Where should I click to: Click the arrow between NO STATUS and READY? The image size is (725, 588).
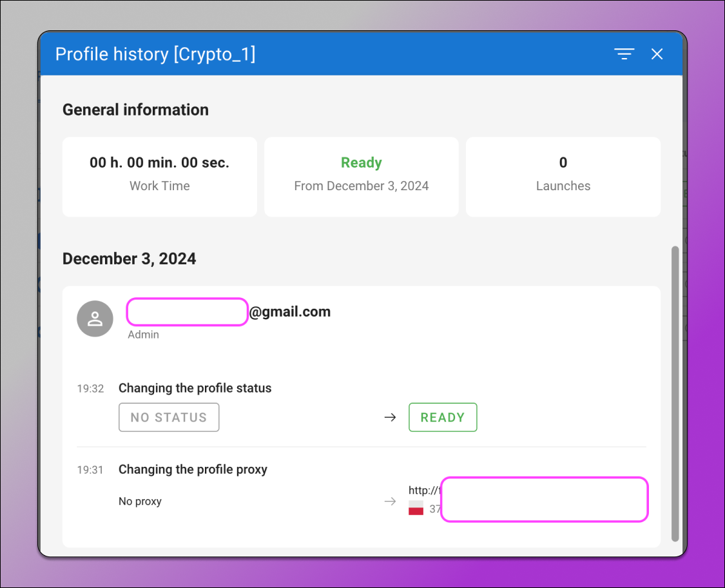click(x=391, y=417)
